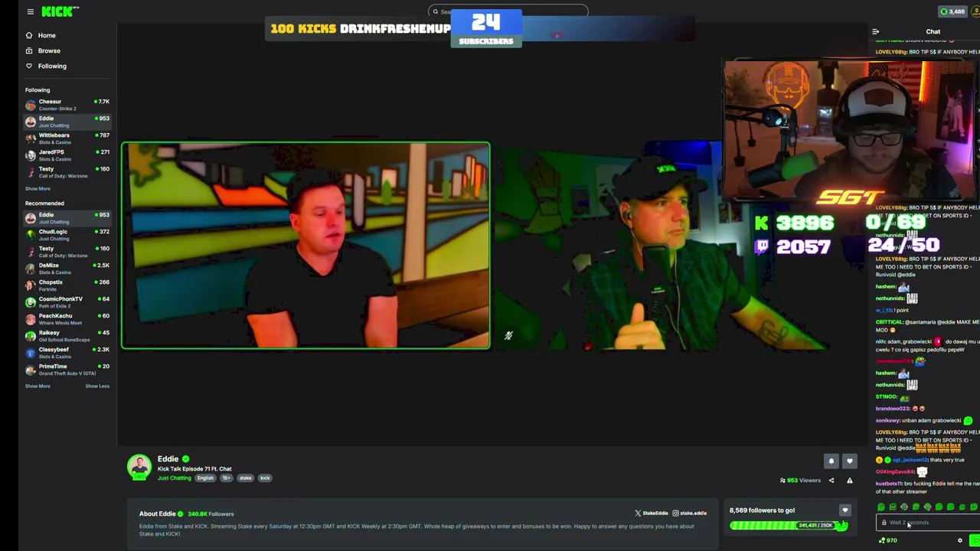Image resolution: width=980 pixels, height=551 pixels.
Task: Collapse the chat panel with arrow icon
Action: click(x=875, y=32)
